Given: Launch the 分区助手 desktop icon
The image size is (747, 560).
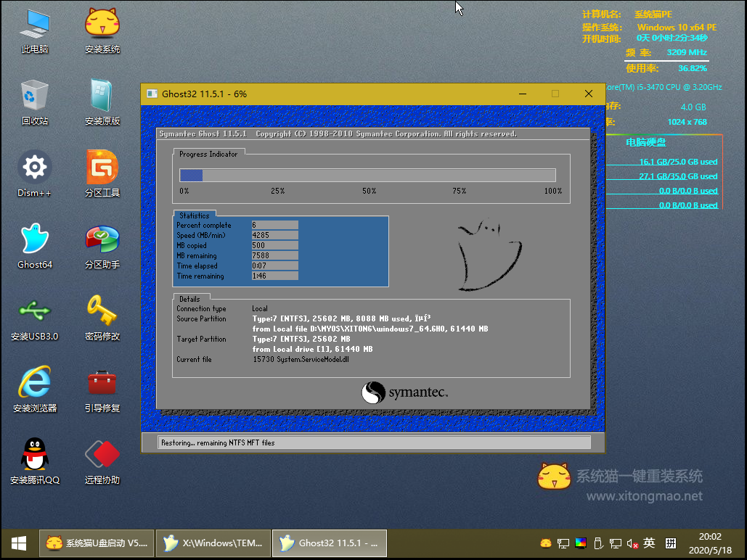Looking at the screenshot, I should 102,246.
